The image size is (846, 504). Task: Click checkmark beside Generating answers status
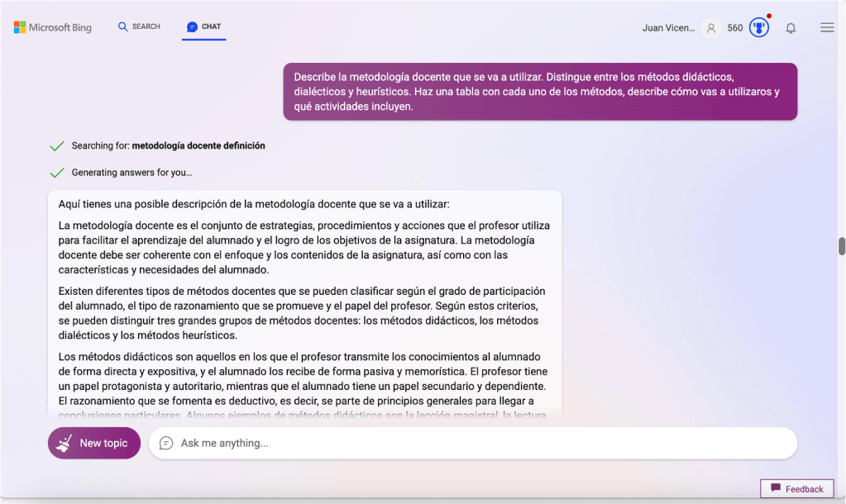pos(57,174)
